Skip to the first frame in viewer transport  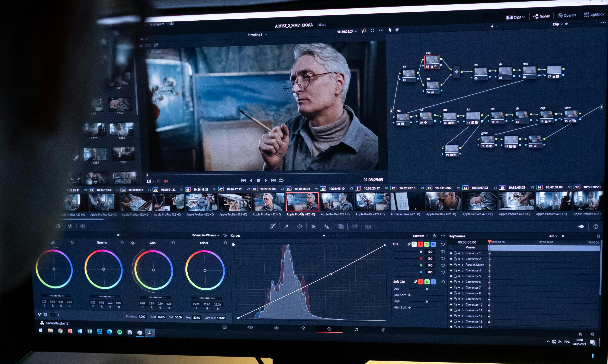click(243, 180)
